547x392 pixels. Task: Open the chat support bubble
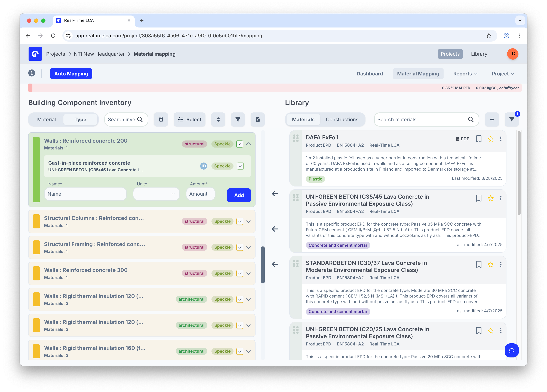(x=512, y=350)
